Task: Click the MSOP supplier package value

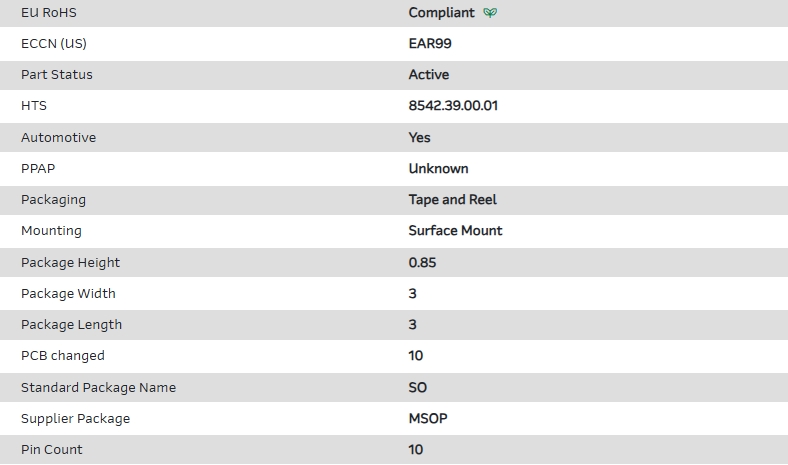Action: (x=428, y=419)
